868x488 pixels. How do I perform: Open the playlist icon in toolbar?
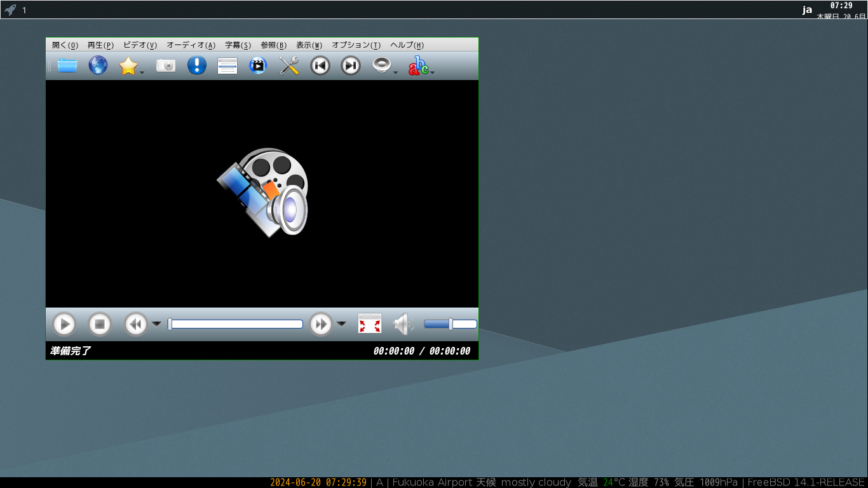click(x=227, y=65)
